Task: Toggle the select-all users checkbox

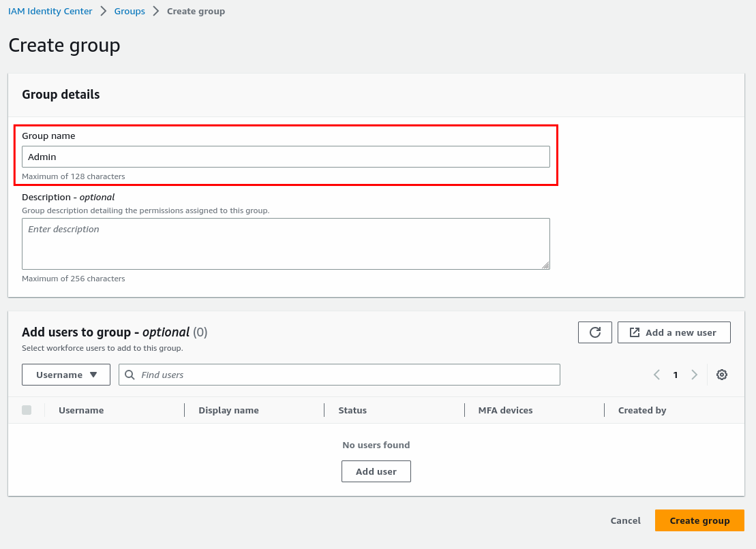Action: (x=27, y=410)
